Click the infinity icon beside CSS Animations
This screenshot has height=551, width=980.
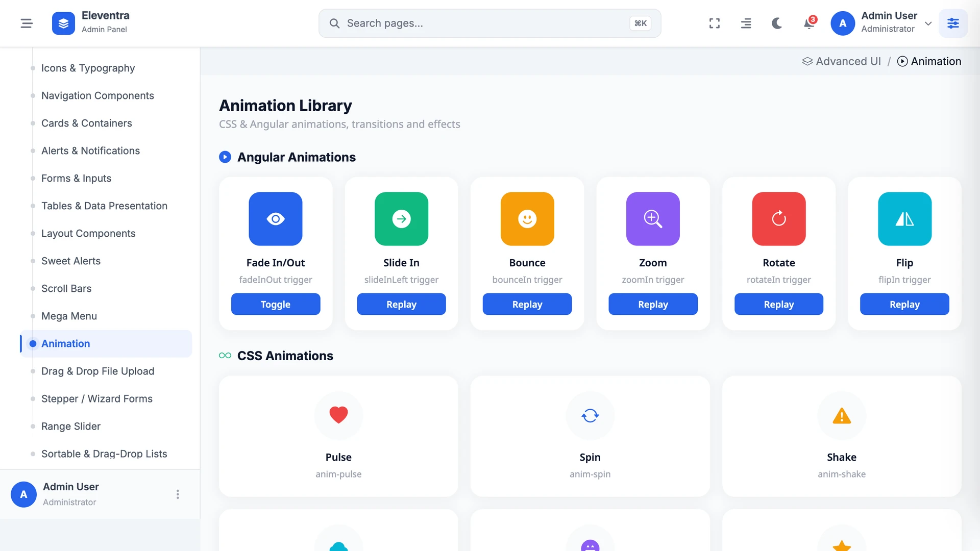tap(225, 356)
